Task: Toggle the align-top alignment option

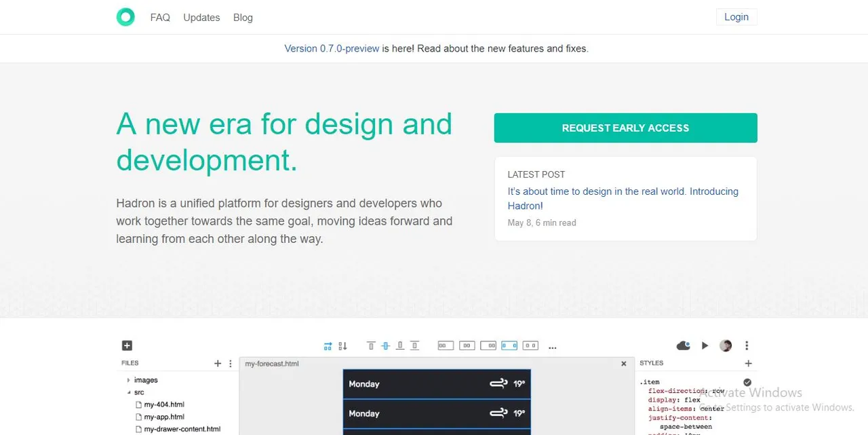Action: [371, 345]
